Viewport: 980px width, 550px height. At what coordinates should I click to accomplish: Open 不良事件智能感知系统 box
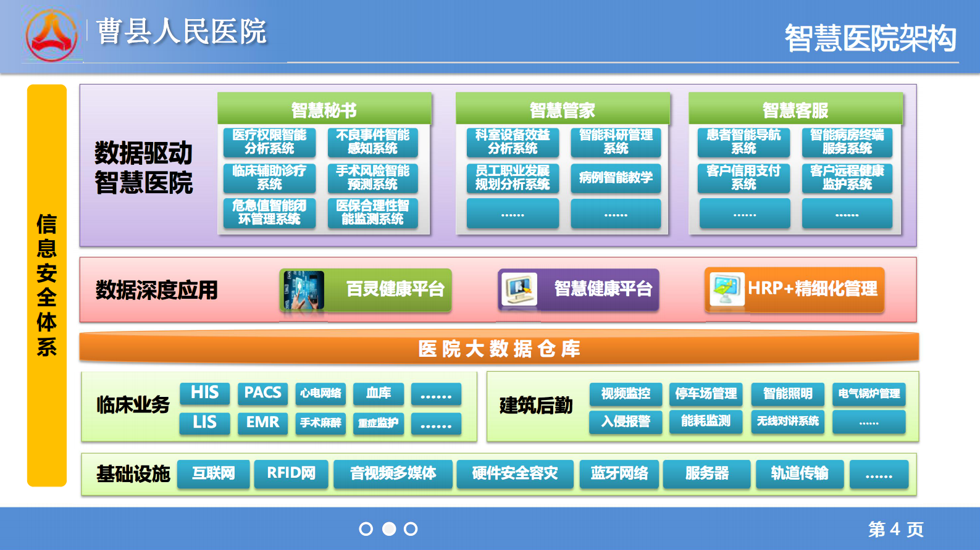[x=372, y=142]
